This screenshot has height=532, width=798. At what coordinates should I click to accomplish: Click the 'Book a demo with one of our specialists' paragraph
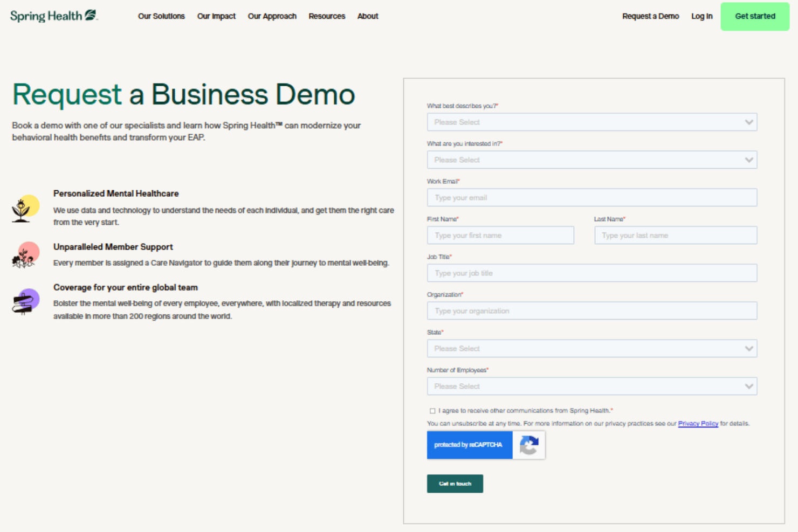[187, 132]
